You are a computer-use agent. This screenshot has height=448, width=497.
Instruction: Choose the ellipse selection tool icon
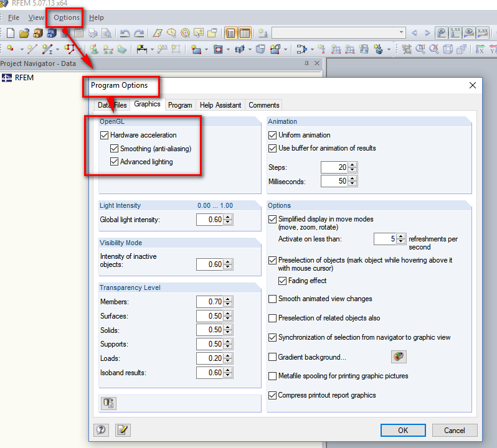click(171, 33)
